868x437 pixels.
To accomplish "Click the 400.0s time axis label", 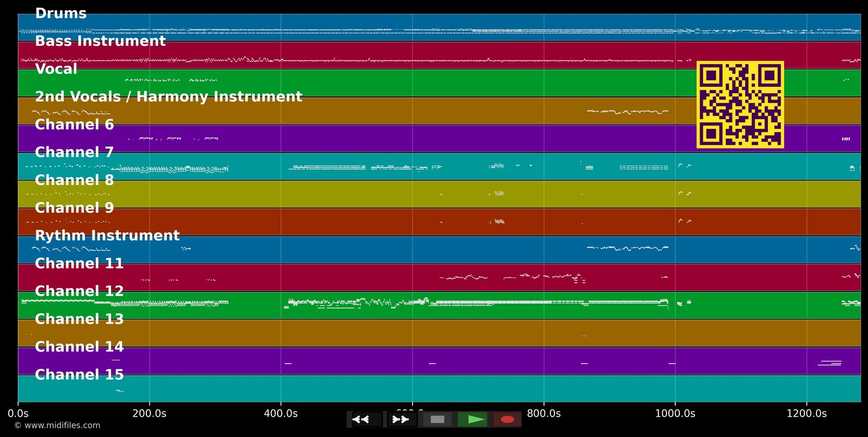I will [x=281, y=413].
